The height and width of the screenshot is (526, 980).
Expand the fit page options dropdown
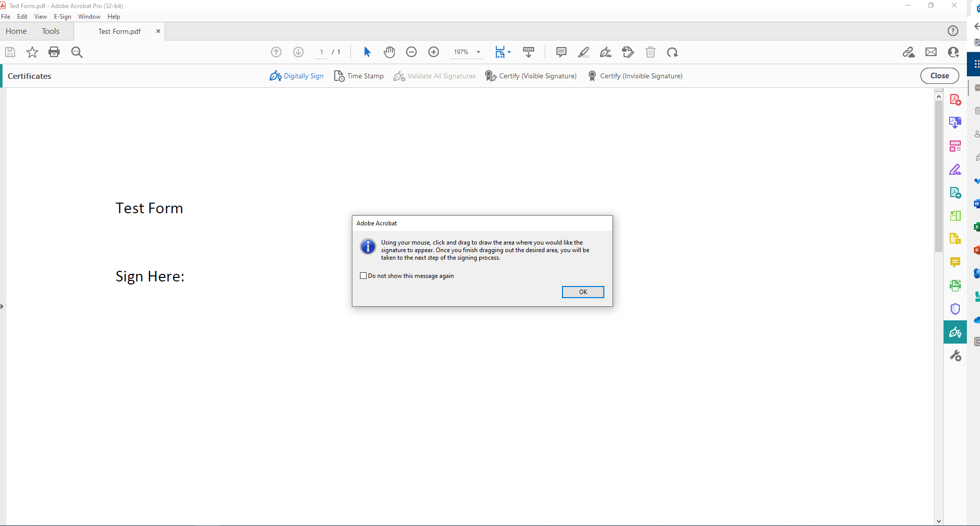(x=509, y=52)
